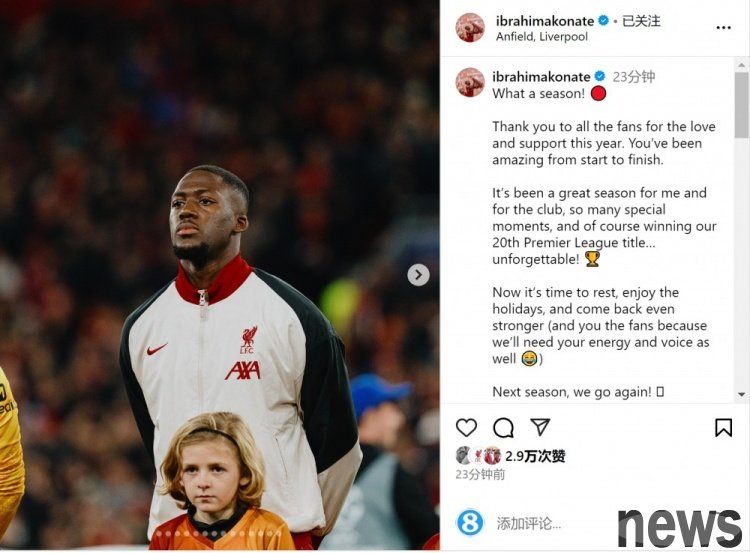Click scrollbar up arrow in caption panel

pyautogui.click(x=742, y=64)
